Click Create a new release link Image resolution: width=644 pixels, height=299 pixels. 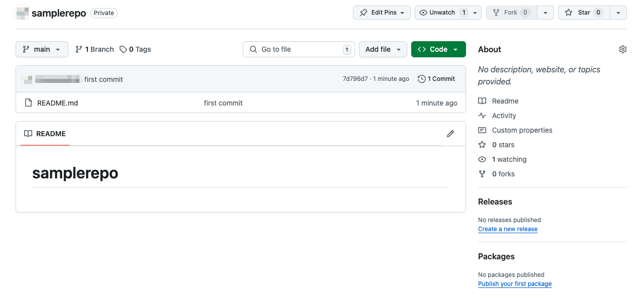(x=507, y=229)
